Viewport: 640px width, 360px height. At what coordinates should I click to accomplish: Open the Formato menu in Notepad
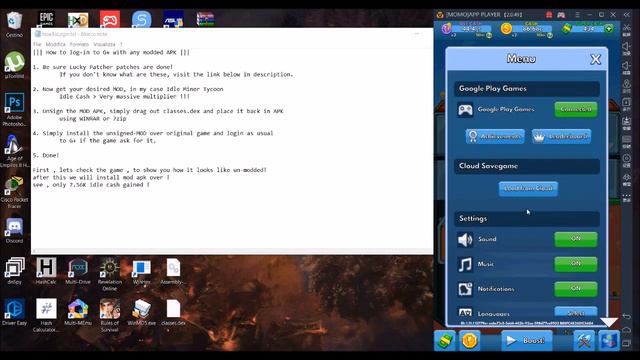click(x=79, y=44)
